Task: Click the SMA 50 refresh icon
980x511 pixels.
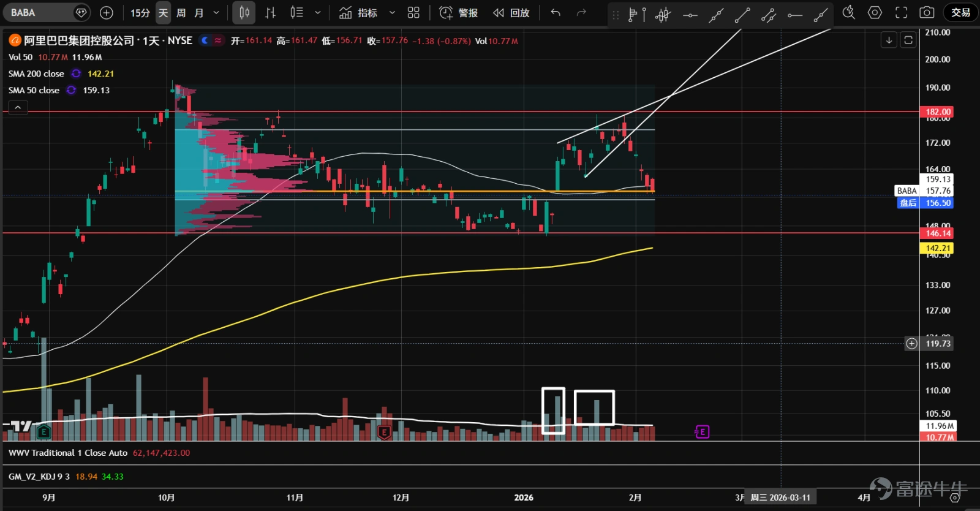Action: coord(71,90)
